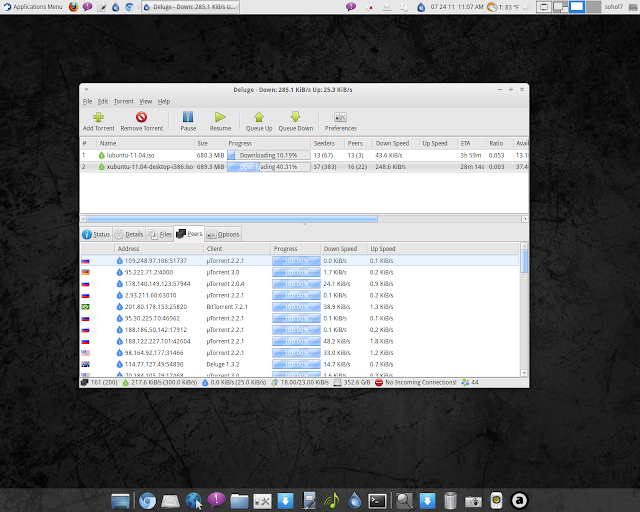This screenshot has width=640, height=512.
Task: Launch Firefox from the top panel
Action: click(x=73, y=7)
